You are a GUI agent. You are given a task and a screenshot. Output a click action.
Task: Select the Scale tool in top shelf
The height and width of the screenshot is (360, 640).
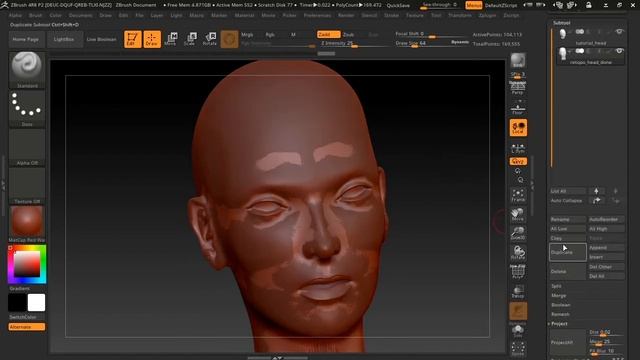click(190, 39)
